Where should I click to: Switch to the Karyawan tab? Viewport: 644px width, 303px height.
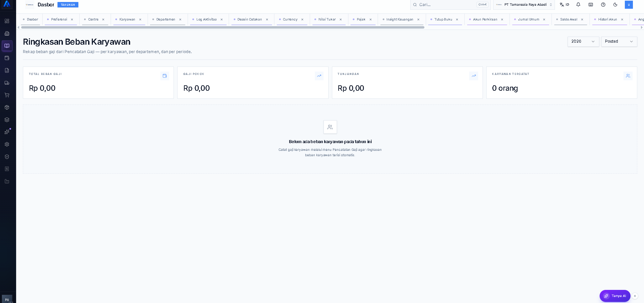coord(127,19)
